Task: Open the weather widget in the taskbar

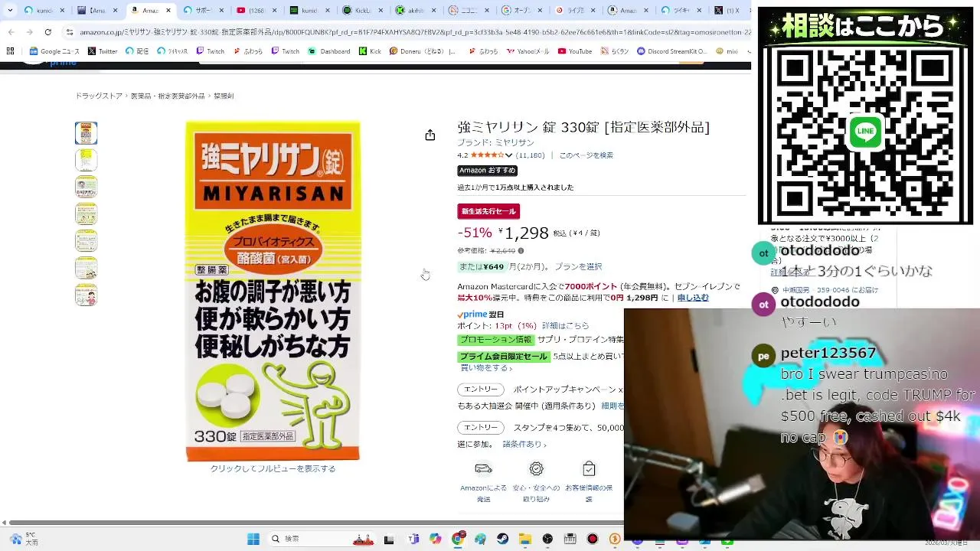Action: click(x=23, y=540)
